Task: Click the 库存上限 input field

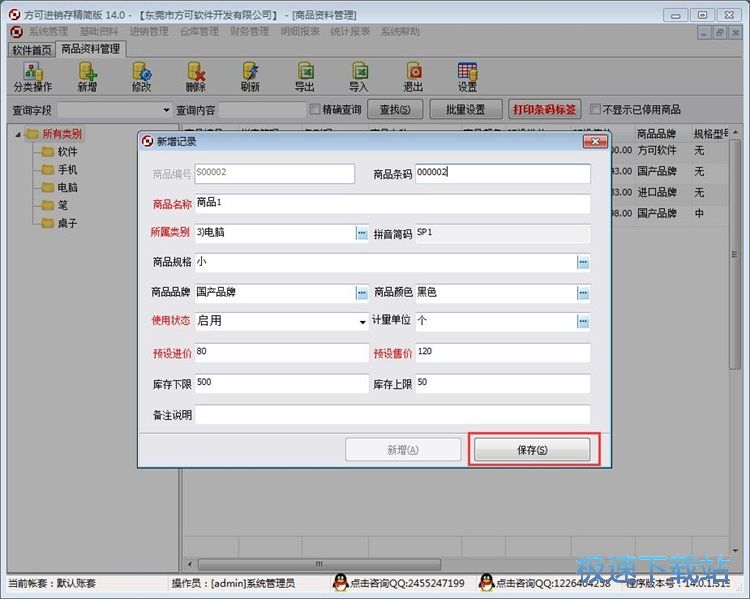Action: coord(503,384)
